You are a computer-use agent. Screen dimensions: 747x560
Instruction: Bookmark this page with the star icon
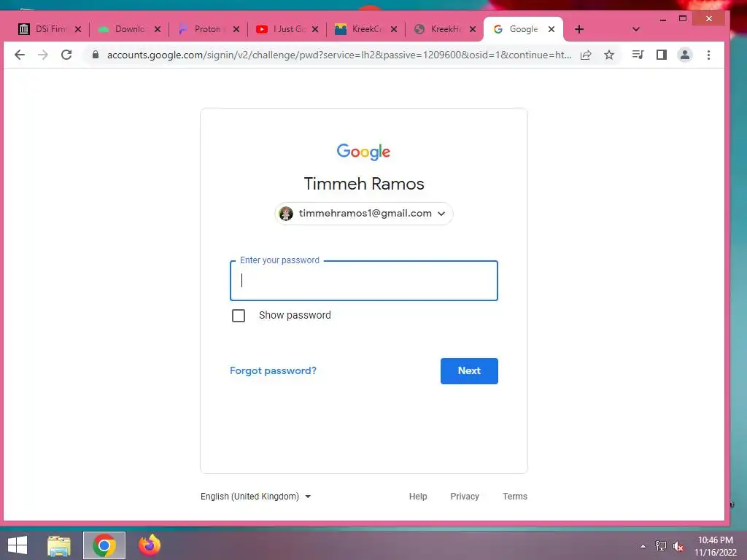click(x=609, y=55)
